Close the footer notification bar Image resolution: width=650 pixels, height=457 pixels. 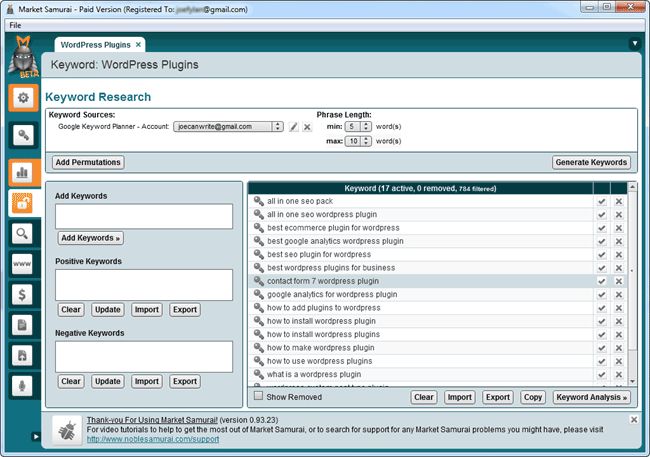(634, 420)
